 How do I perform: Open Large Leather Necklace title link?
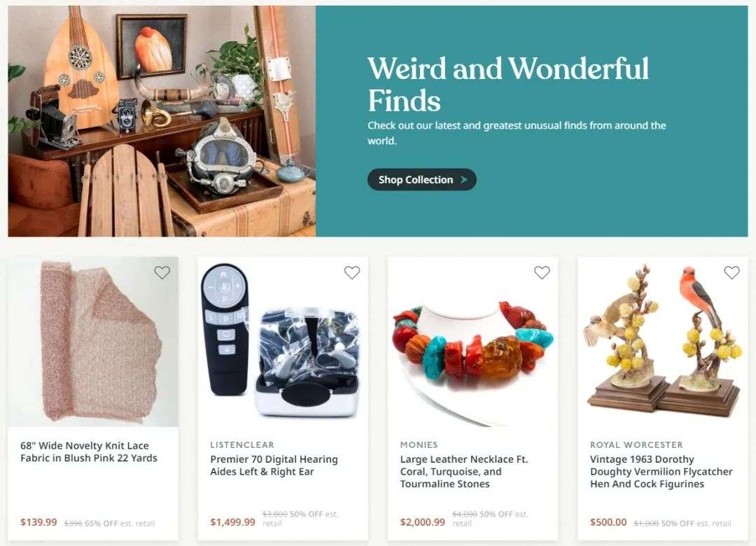point(464,472)
